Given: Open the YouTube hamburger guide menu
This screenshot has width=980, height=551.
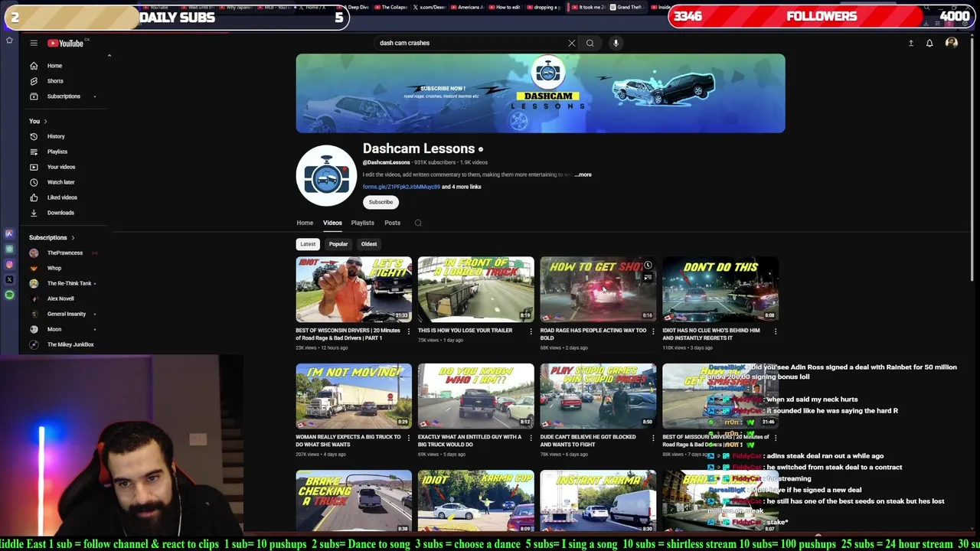Looking at the screenshot, I should point(34,43).
